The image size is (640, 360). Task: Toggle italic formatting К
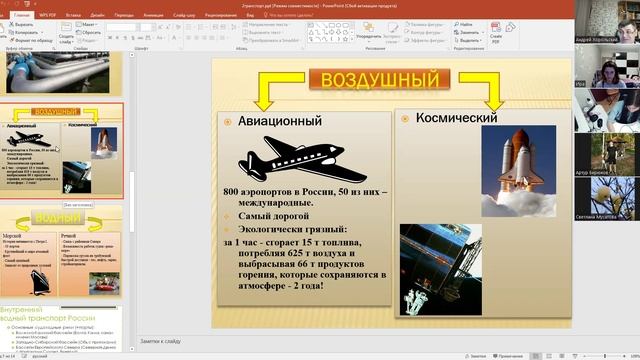coord(118,38)
